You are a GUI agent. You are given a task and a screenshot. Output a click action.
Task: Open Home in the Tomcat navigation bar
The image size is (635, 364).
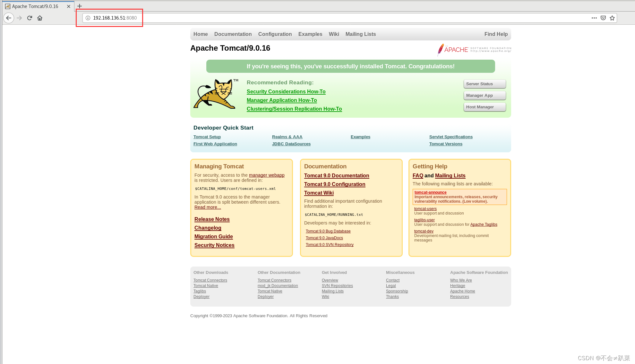(x=201, y=34)
